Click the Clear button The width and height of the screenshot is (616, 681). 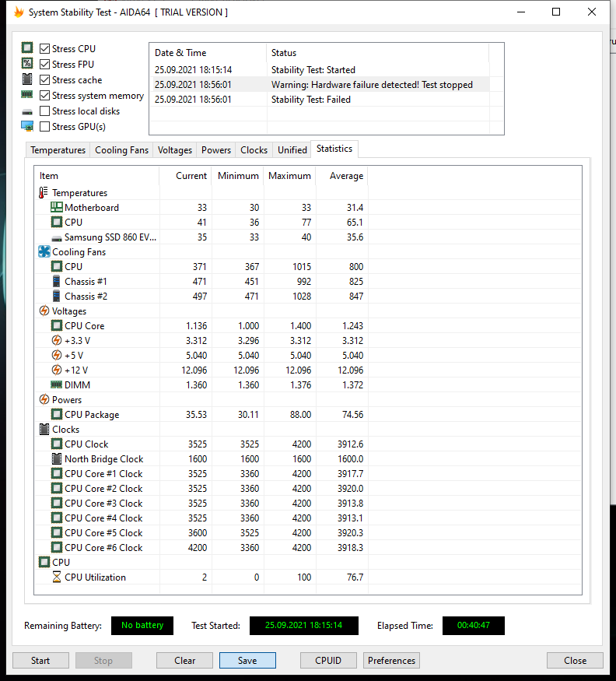click(x=184, y=660)
